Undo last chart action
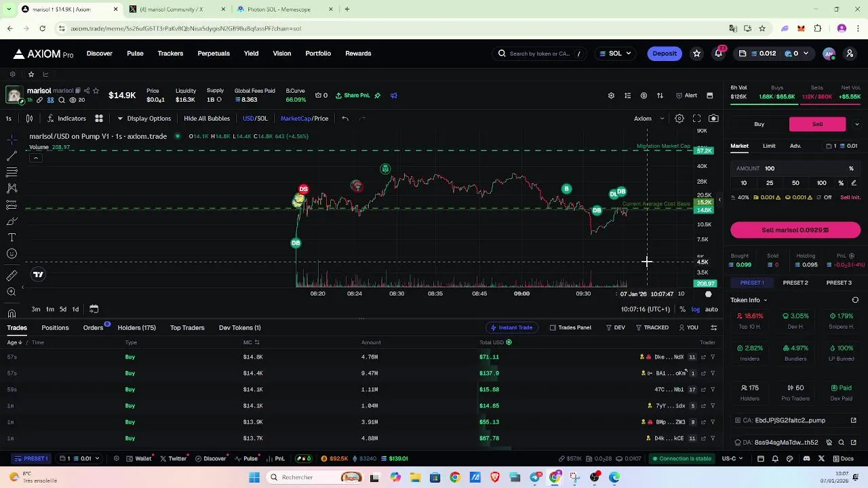 345,119
